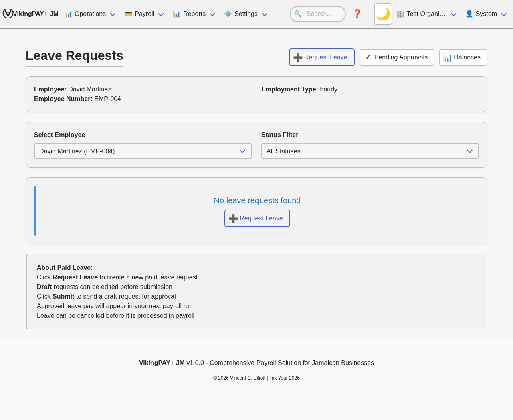Expand the Settings menu chevron
Screen dimensions: 513x420
[265, 14]
